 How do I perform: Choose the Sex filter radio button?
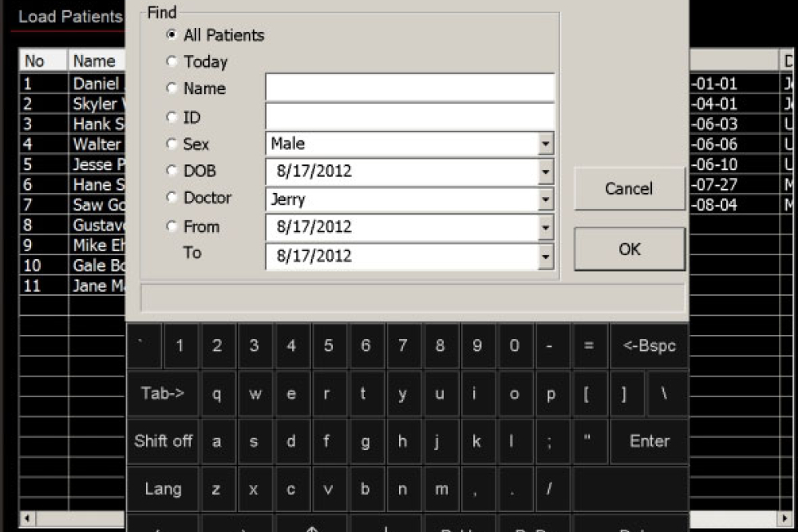point(172,144)
